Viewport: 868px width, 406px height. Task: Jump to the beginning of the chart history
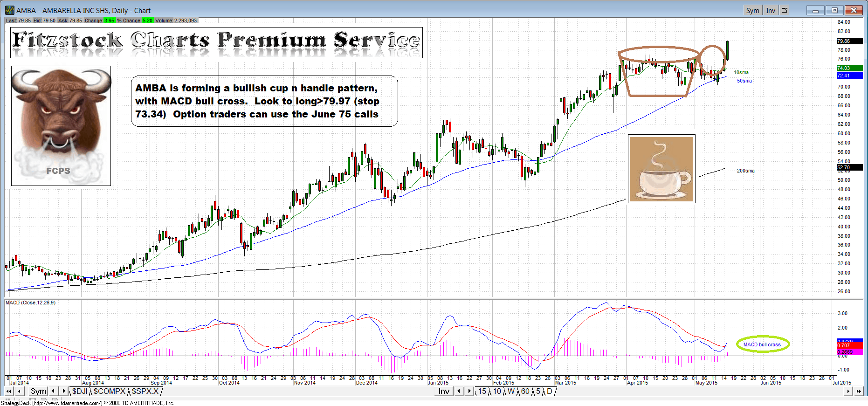[9, 392]
